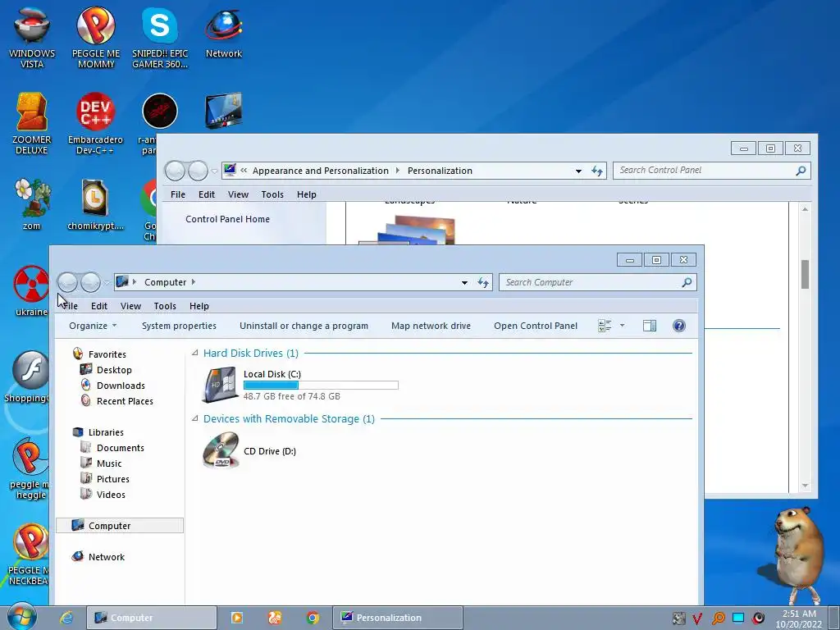Open File menu in Personalization window
This screenshot has width=840, height=630.
[x=178, y=194]
